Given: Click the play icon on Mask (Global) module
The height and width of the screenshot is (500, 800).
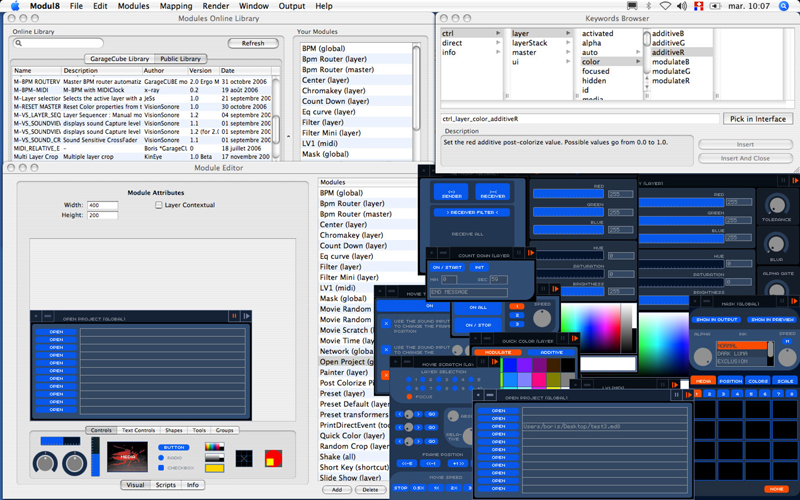Looking at the screenshot, I should [x=794, y=301].
